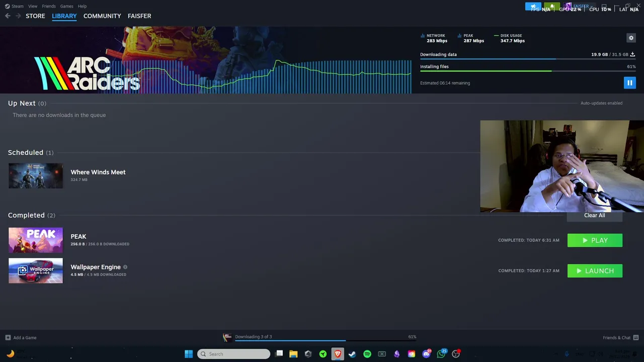Image resolution: width=644 pixels, height=362 pixels.
Task: Click the weather moon widget
Action: tap(10, 354)
